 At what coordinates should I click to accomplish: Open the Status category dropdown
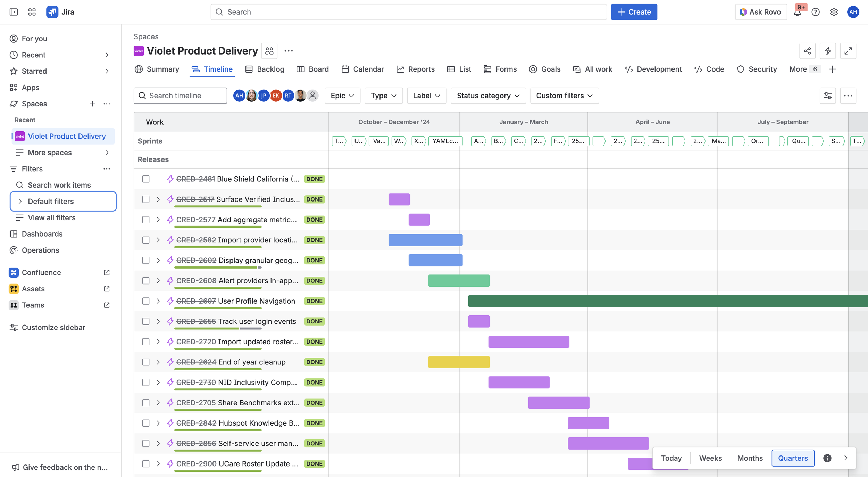click(x=488, y=96)
